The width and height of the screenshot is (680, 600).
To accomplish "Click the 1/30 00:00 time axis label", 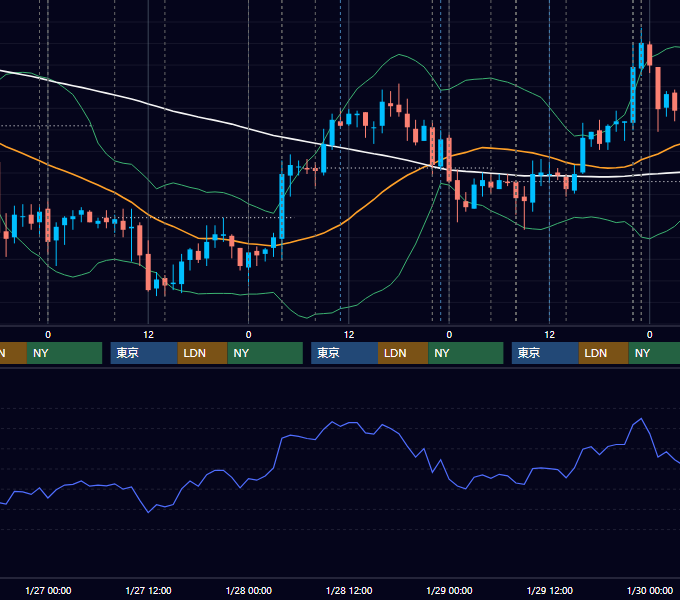I will [650, 590].
